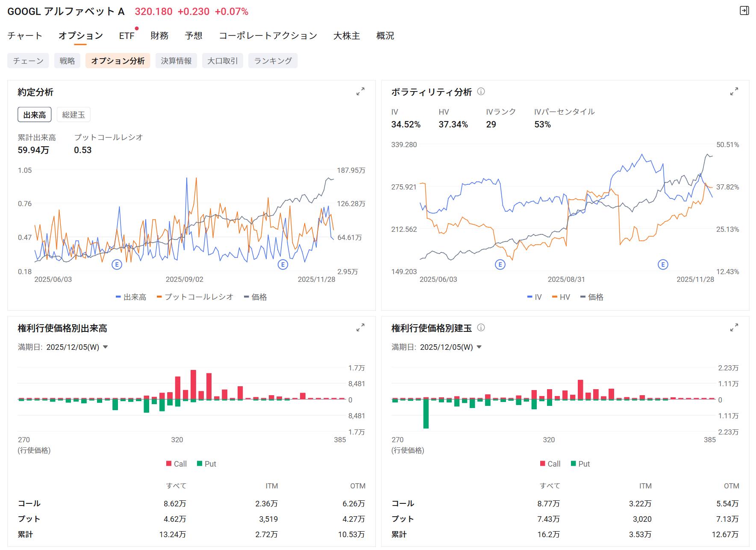Toggle Put legend in 権利行使価格別建玉 chart
Image resolution: width=756 pixels, height=550 pixels.
(x=580, y=464)
